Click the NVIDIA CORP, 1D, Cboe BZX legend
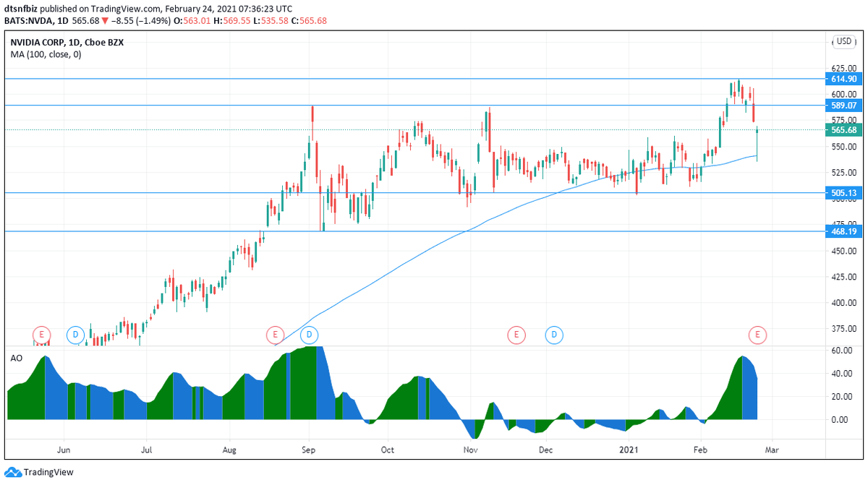The width and height of the screenshot is (868, 485). coord(67,43)
